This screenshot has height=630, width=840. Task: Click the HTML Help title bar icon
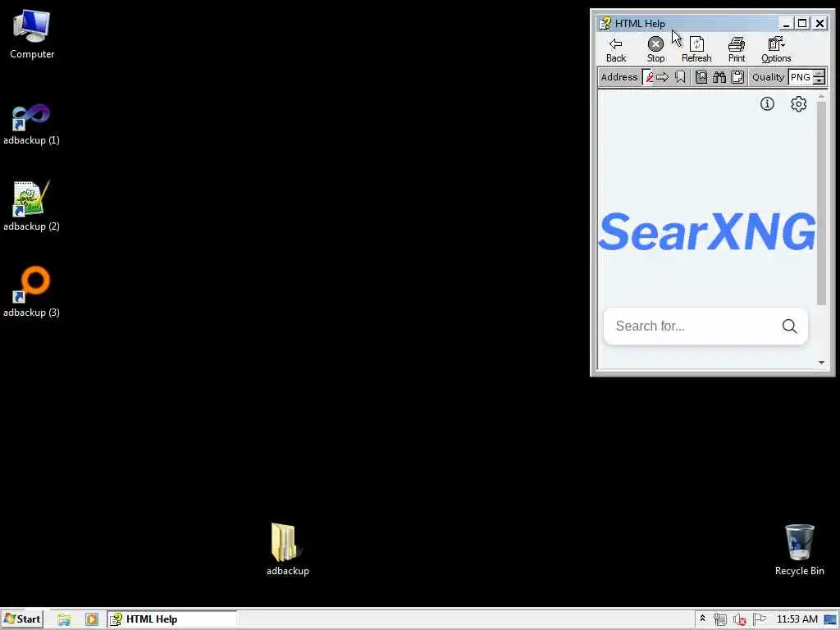click(x=605, y=24)
